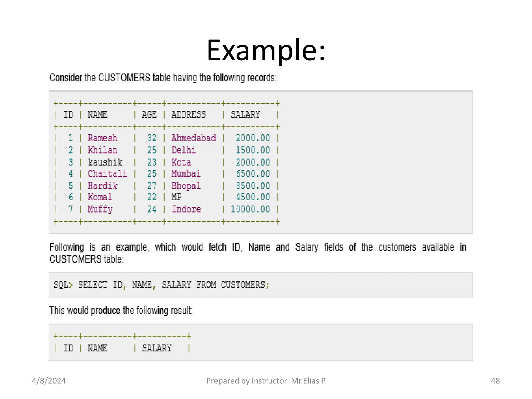Screen dimensions: 532x399
Task: Click the SALARY header in the result table
Action: pyautogui.click(x=157, y=348)
